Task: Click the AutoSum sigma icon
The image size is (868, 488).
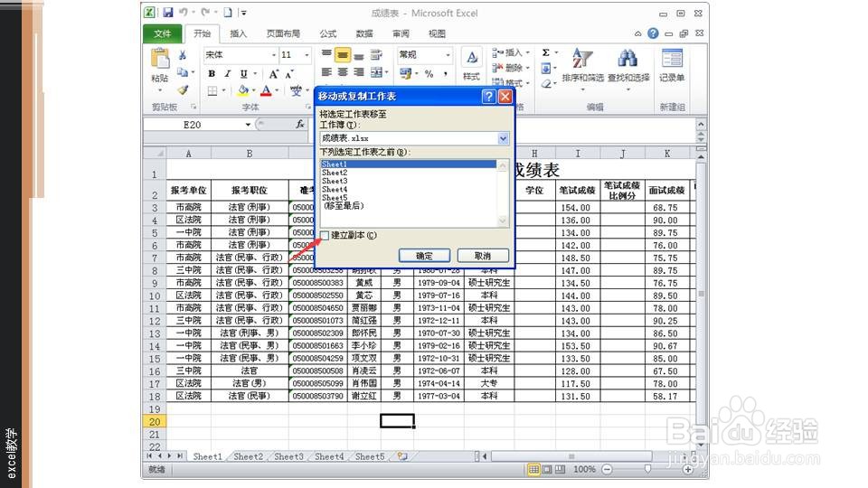Action: (x=546, y=52)
